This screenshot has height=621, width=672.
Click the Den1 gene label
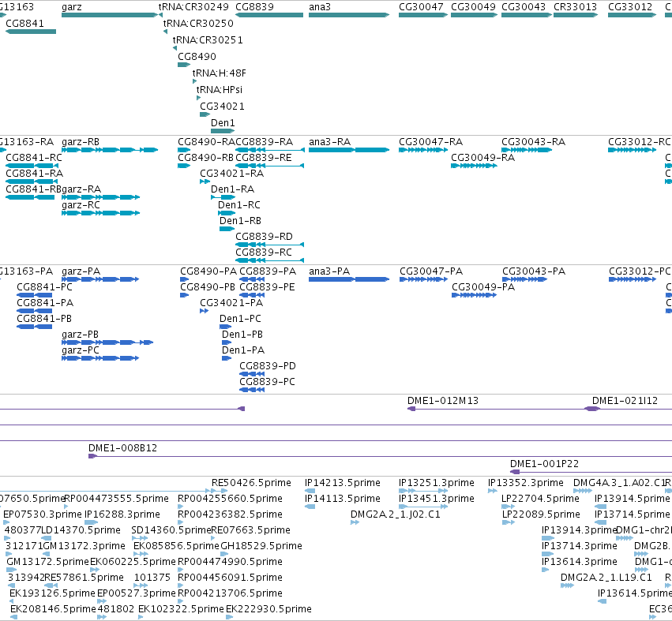(x=223, y=123)
